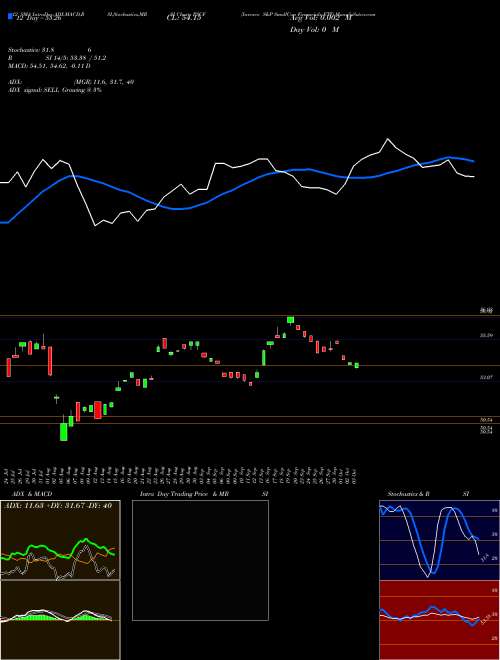Click the '(MGR) 11.6, 31.7, 40' ADX values
Screen dimensions: 500x660
click(x=103, y=82)
